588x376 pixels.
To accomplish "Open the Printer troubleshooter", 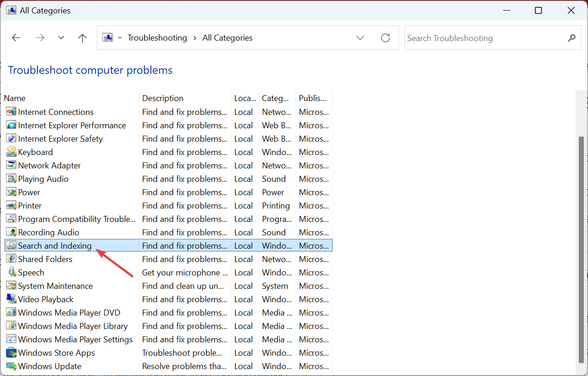I will (30, 205).
